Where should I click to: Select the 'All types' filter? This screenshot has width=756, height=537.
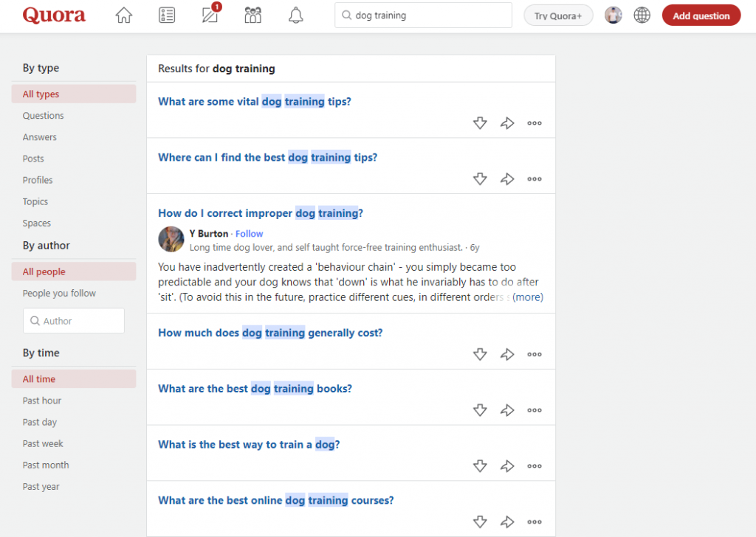[x=74, y=94]
